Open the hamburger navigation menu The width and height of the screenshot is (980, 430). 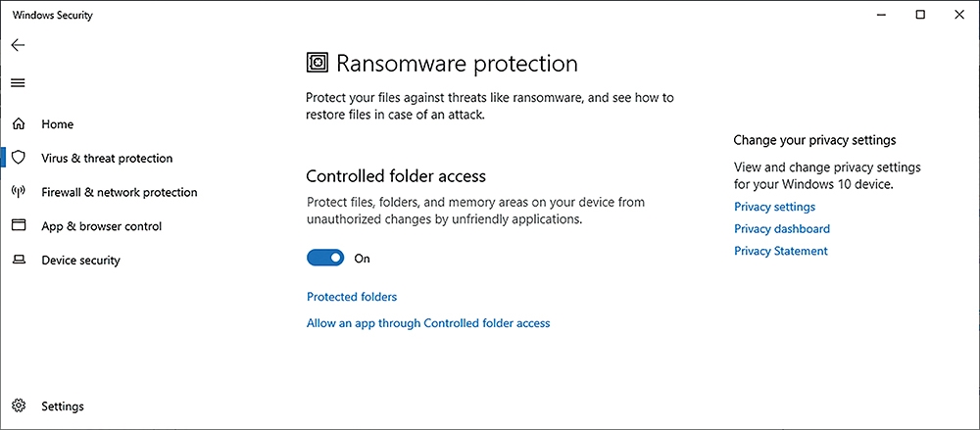(18, 83)
